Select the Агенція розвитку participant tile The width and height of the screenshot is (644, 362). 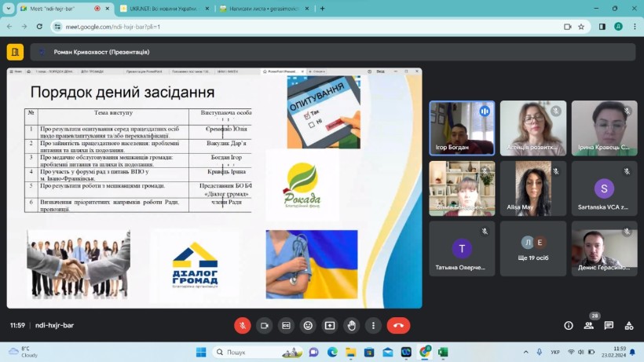533,128
